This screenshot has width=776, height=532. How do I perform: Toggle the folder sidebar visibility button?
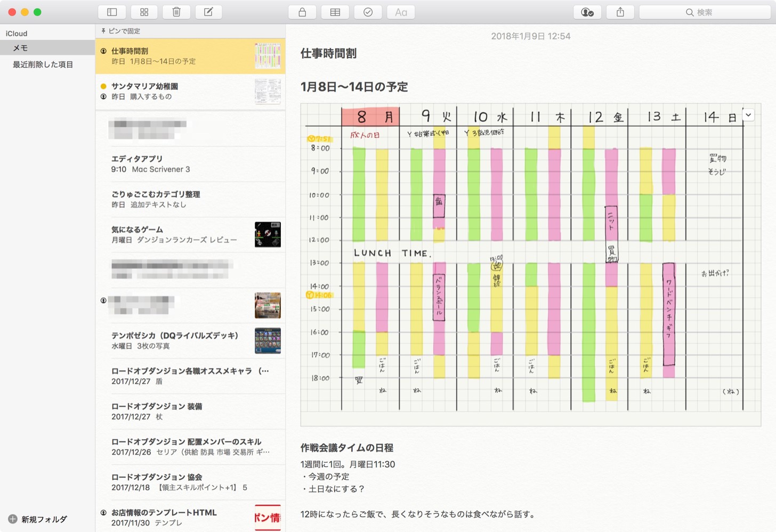112,12
